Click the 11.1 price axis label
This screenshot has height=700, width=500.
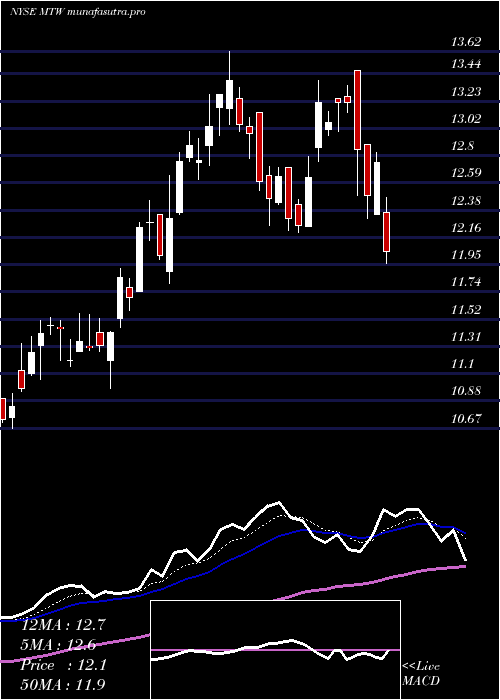click(463, 364)
